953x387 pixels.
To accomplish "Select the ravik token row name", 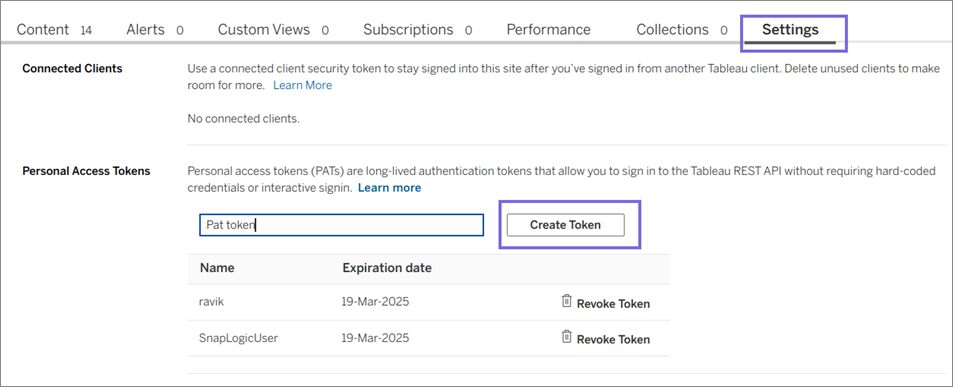I will (212, 302).
